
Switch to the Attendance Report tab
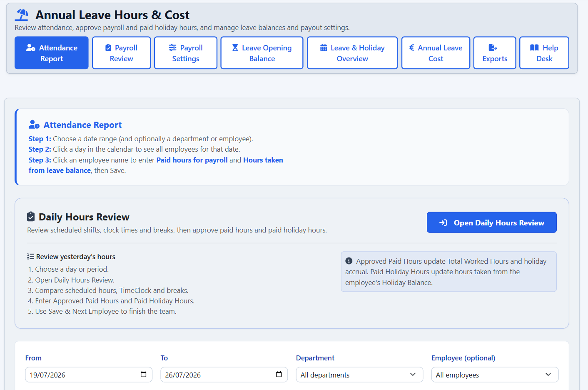(x=52, y=53)
